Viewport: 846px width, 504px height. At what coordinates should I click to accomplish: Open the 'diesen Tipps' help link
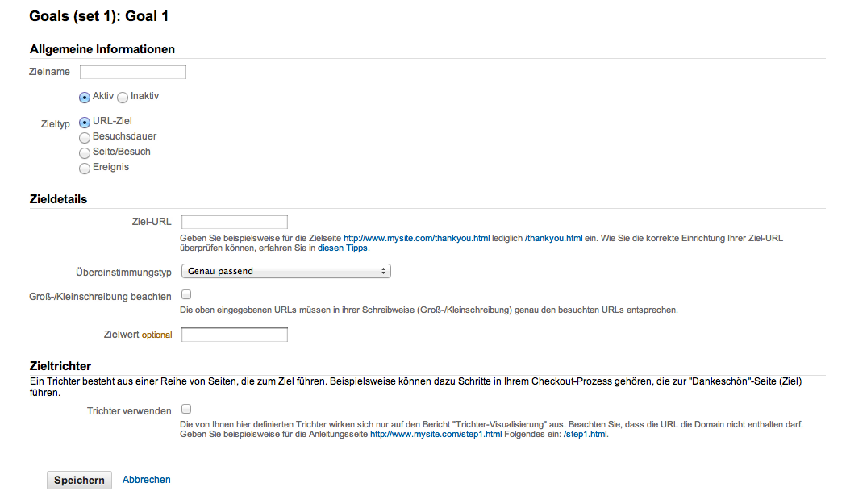[x=343, y=248]
